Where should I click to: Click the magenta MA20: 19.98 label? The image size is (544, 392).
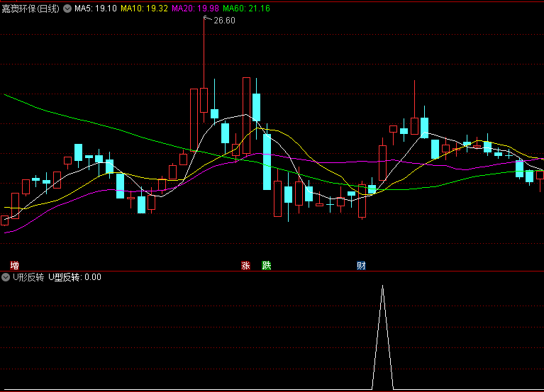tap(195, 9)
